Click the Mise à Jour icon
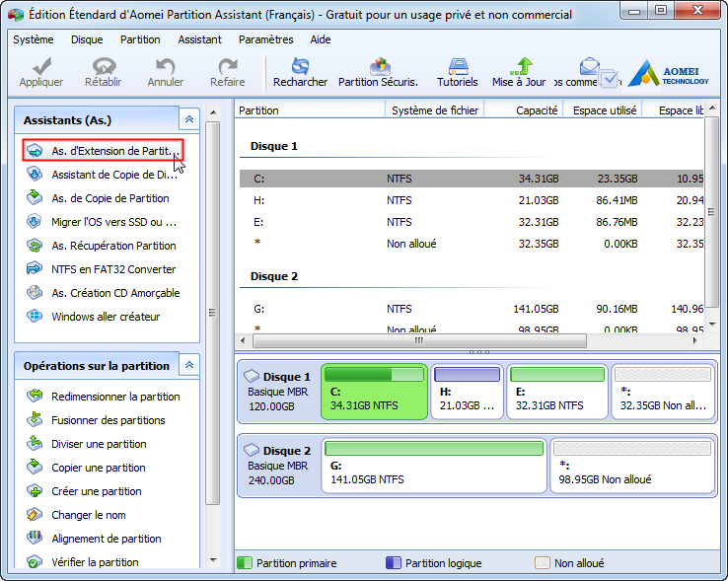Image resolution: width=728 pixels, height=581 pixels. (521, 66)
